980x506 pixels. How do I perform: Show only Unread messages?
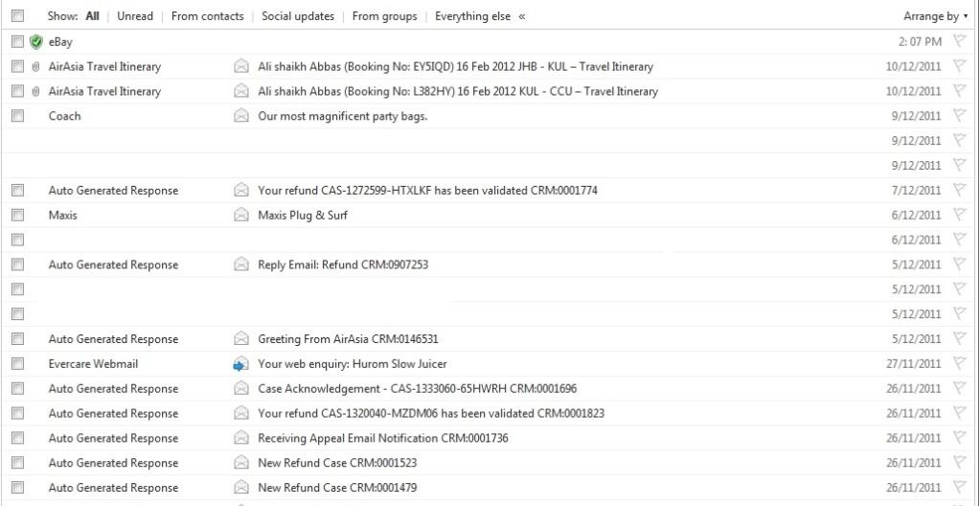point(135,16)
